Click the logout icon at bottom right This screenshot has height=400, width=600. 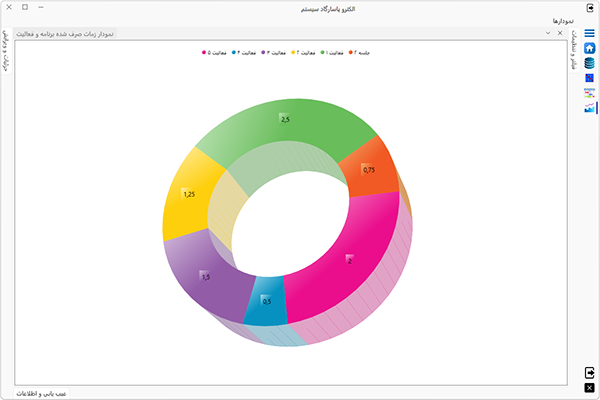[589, 373]
